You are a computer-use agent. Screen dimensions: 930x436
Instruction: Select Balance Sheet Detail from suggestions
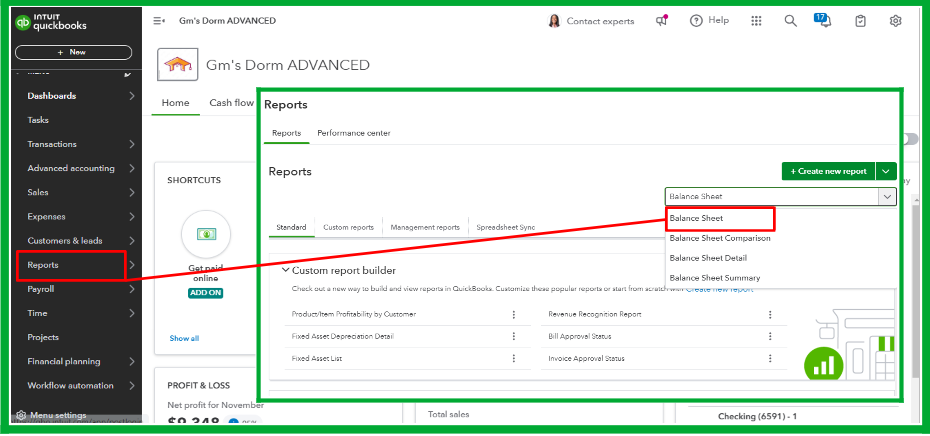708,258
